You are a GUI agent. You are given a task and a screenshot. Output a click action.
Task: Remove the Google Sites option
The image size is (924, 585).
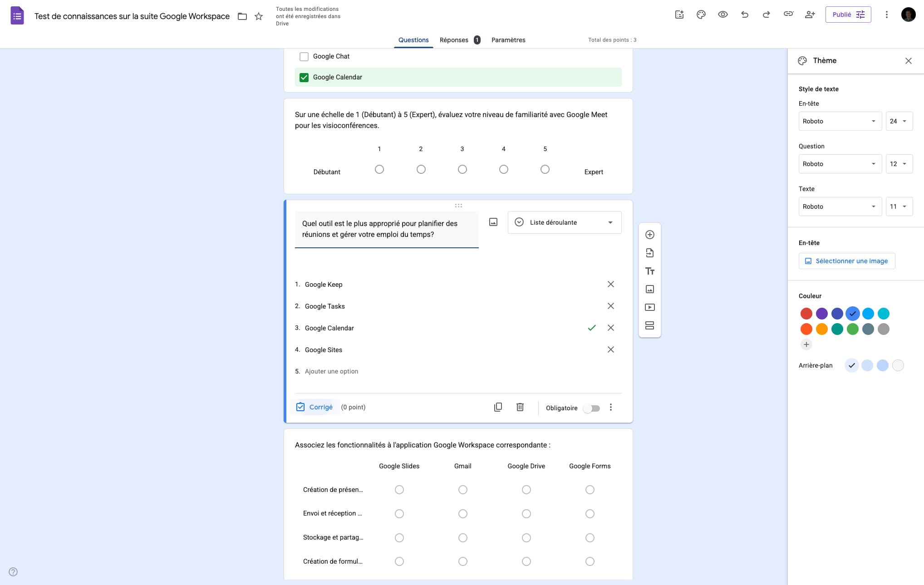coord(611,349)
